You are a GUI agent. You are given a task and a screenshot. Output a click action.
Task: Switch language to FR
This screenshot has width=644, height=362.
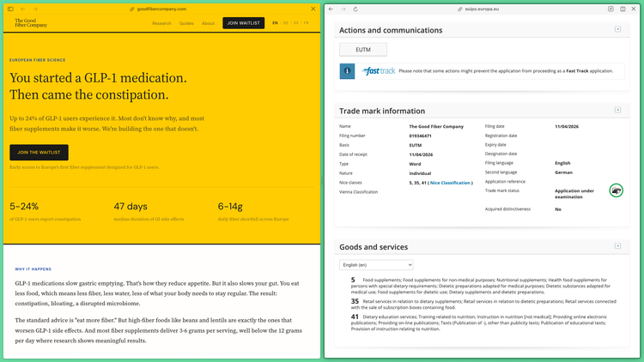(x=306, y=23)
